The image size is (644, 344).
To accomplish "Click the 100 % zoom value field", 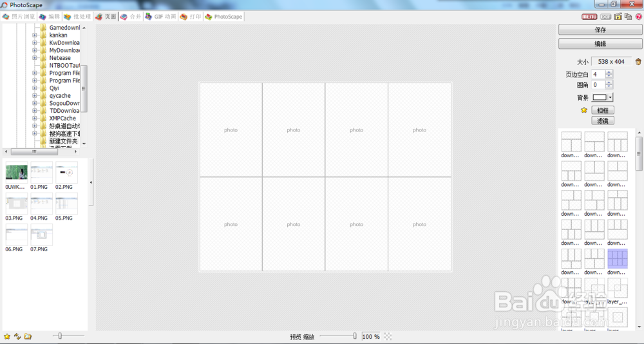I will pos(372,337).
